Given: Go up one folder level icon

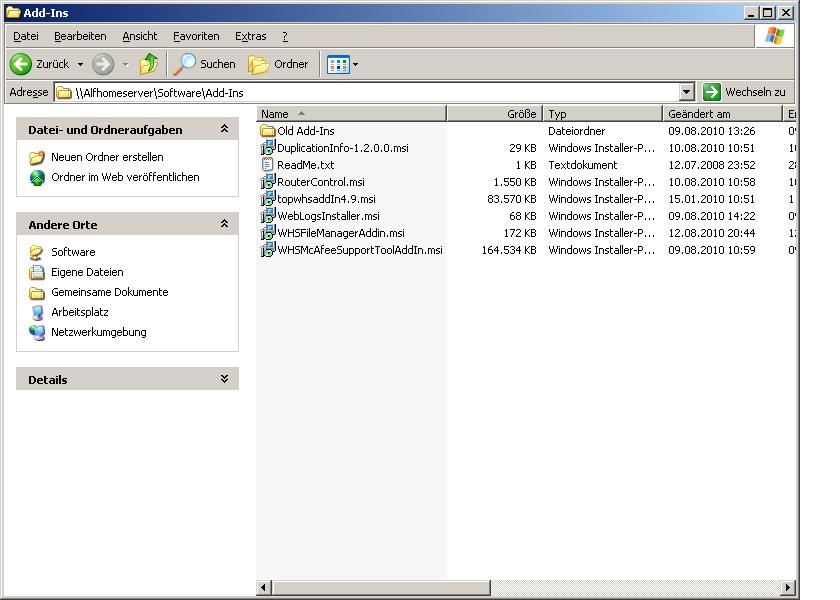Looking at the screenshot, I should pyautogui.click(x=149, y=64).
